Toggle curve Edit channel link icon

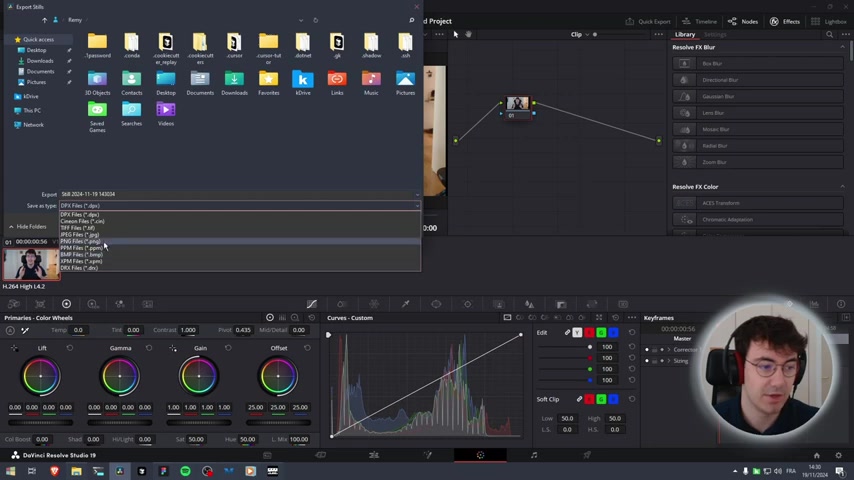click(x=567, y=332)
